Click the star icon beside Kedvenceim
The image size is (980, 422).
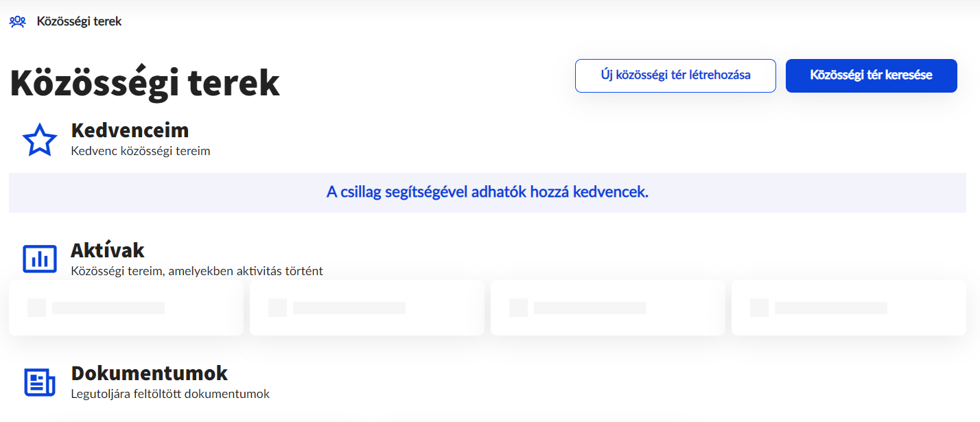[39, 140]
